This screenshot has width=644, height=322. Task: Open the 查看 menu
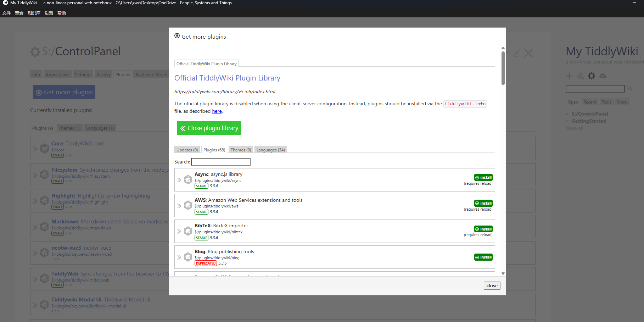[19, 13]
